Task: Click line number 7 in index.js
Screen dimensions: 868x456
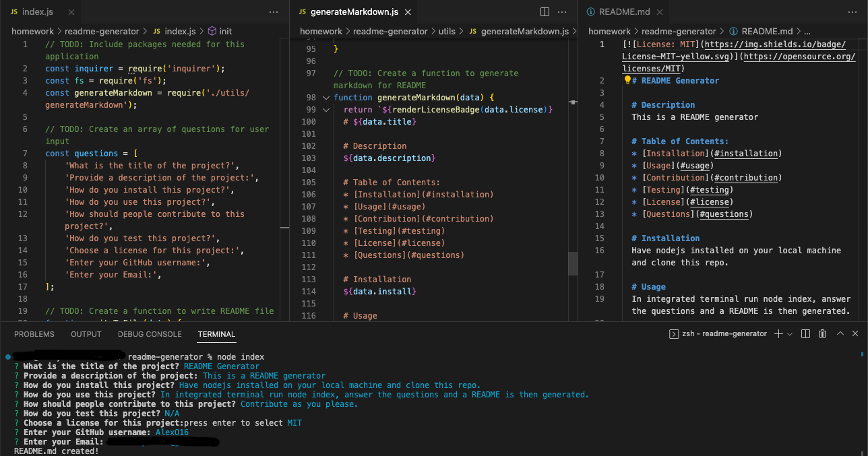Action: coord(24,153)
